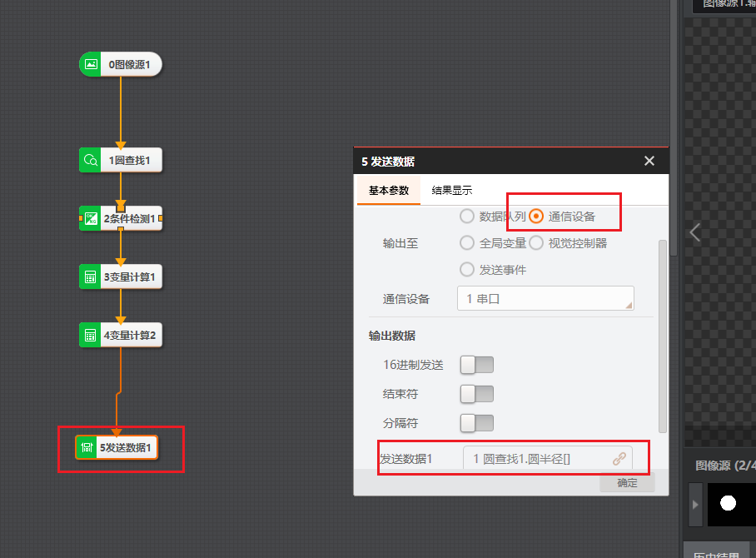
Task: Choose the 视觉控制器 radio option
Action: (x=536, y=243)
